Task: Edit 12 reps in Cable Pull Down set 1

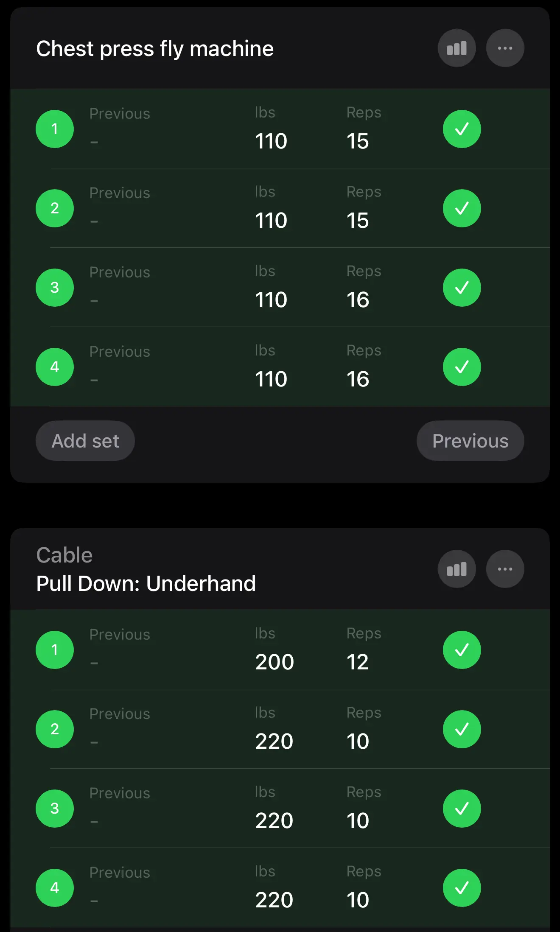Action: (x=358, y=662)
